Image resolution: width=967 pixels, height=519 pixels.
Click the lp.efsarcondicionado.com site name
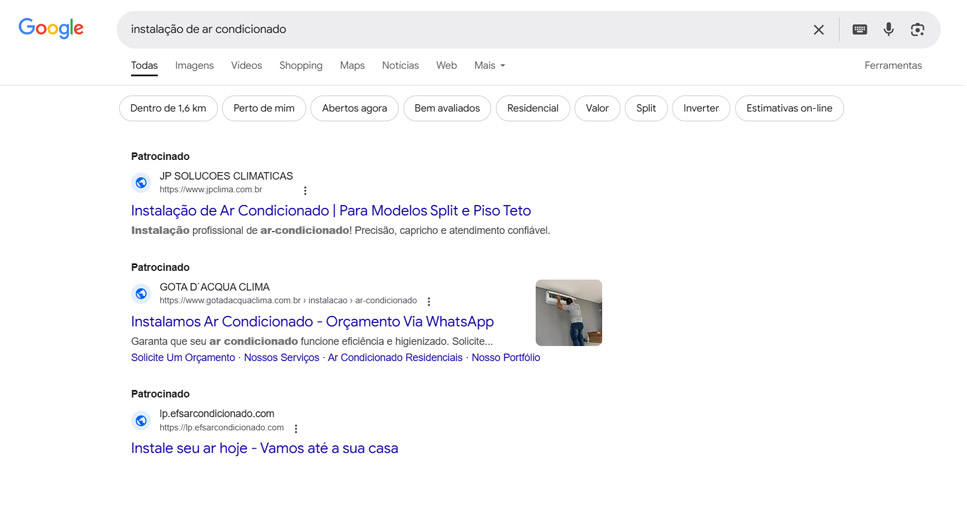point(217,414)
